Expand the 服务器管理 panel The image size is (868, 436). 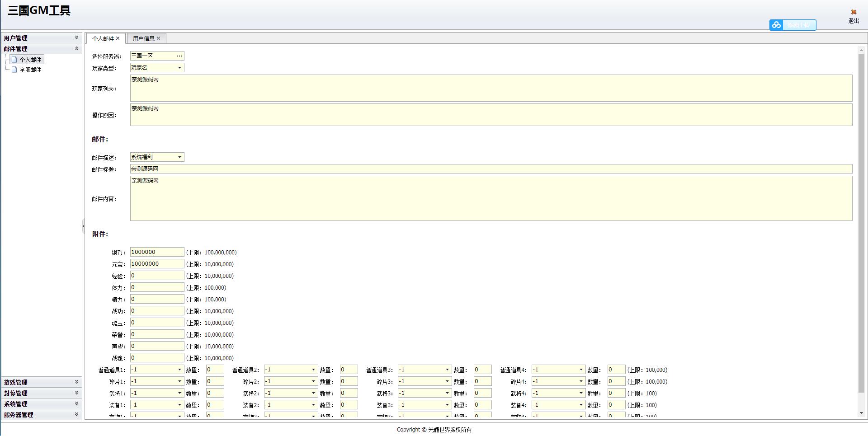pyautogui.click(x=76, y=414)
